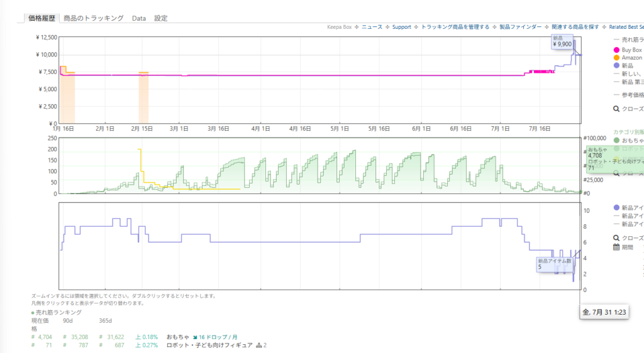Click the 16 ドロップ / 月 link

pyautogui.click(x=218, y=337)
